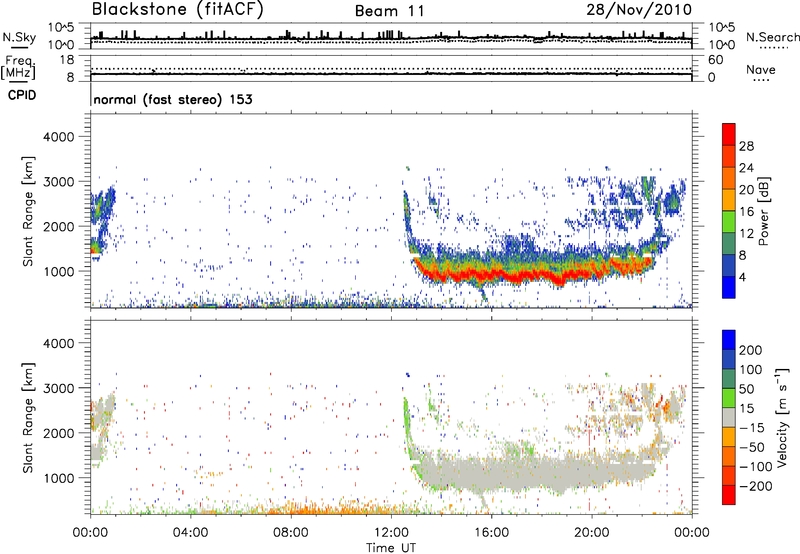Click velocity colorbar value -200
The height and width of the screenshot is (554, 800).
(755, 486)
